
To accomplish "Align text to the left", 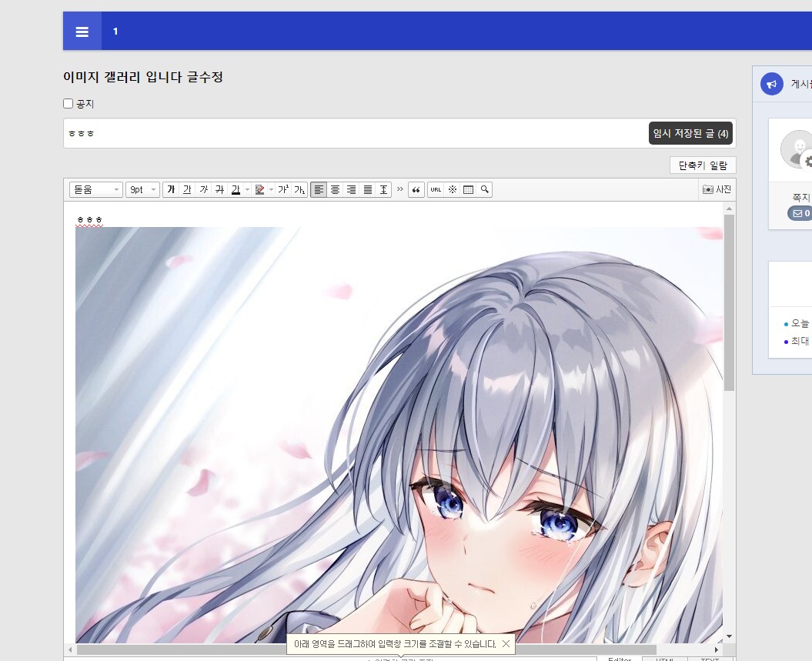I will (x=319, y=189).
